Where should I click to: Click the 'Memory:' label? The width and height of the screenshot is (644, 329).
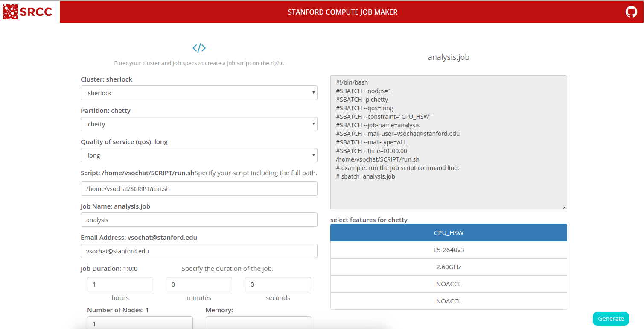pos(219,310)
